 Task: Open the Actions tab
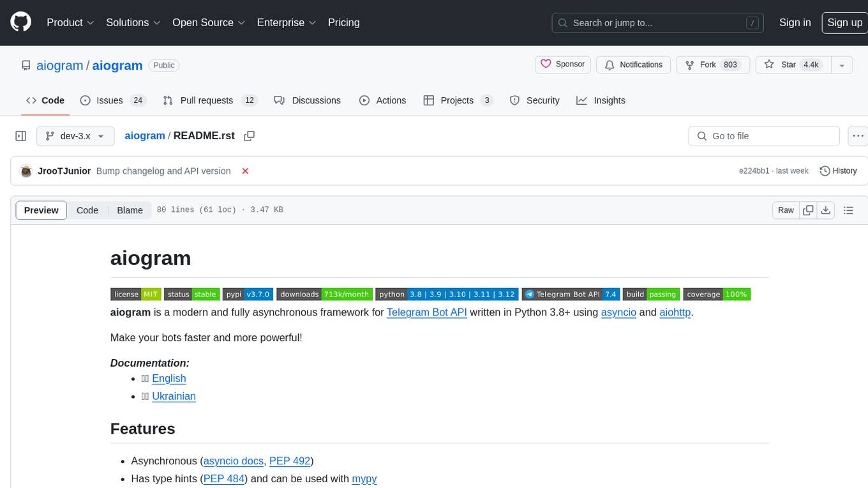point(382,100)
